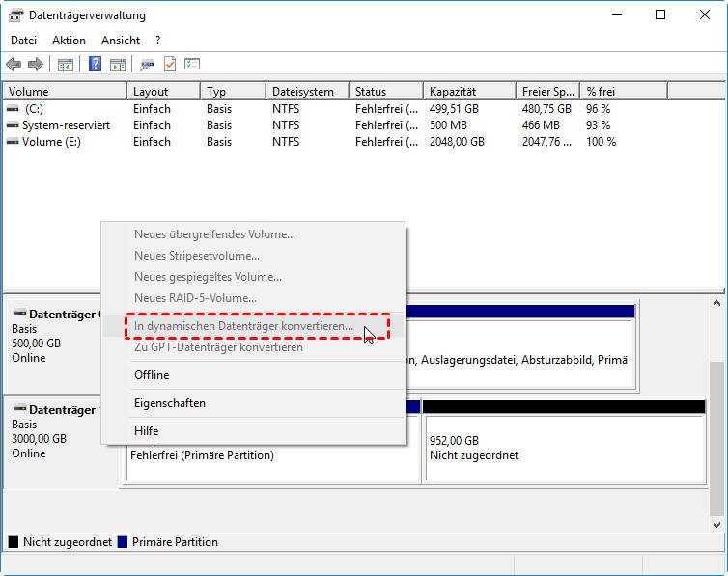The image size is (728, 576).
Task: Click disk icon of the 3000,00 GB Datenträger
Action: click(x=20, y=408)
